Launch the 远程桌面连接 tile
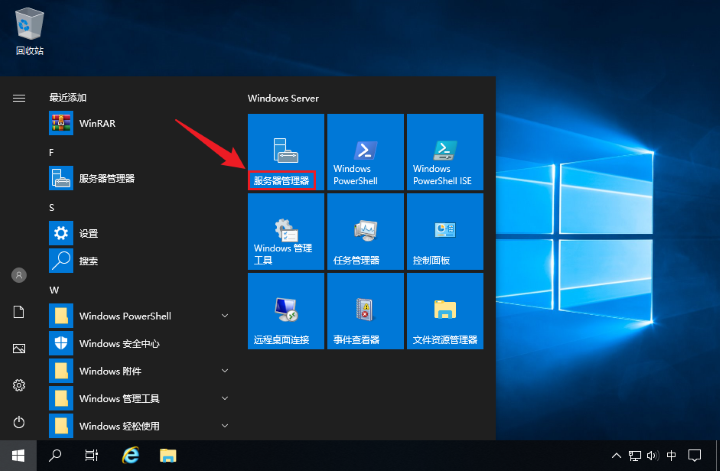720x471 pixels. [286, 311]
